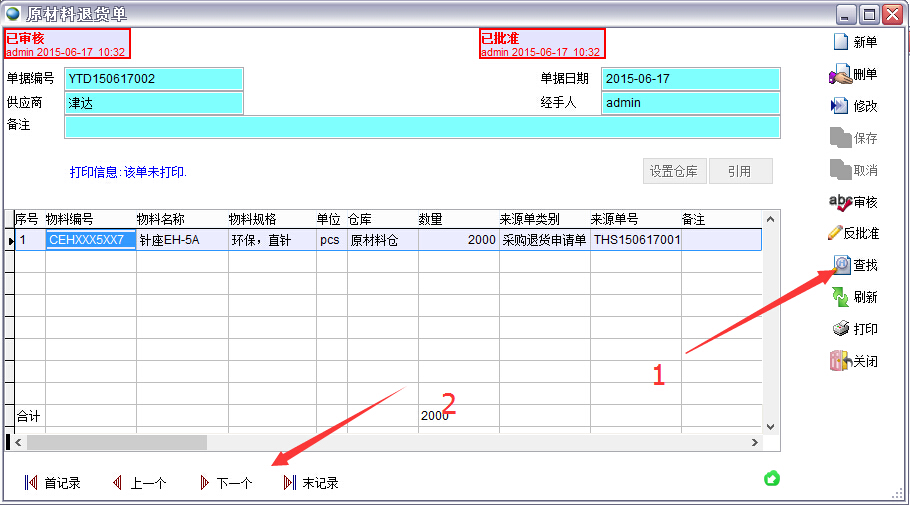Screen dimensions: 910x505
Task: Click the 修改 (edit) icon
Action: click(x=840, y=106)
